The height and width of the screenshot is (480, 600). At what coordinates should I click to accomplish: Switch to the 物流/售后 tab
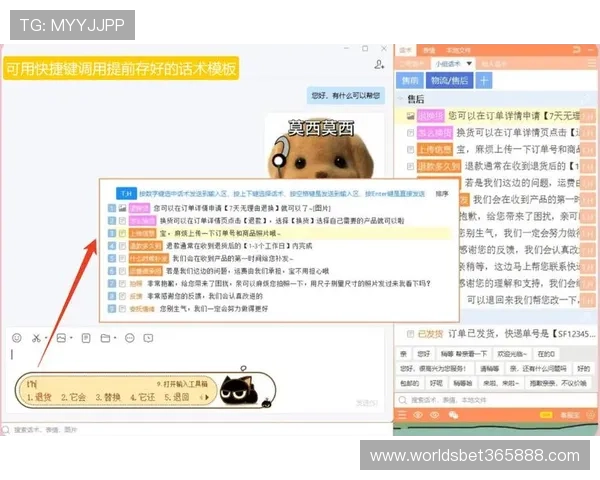coord(450,80)
